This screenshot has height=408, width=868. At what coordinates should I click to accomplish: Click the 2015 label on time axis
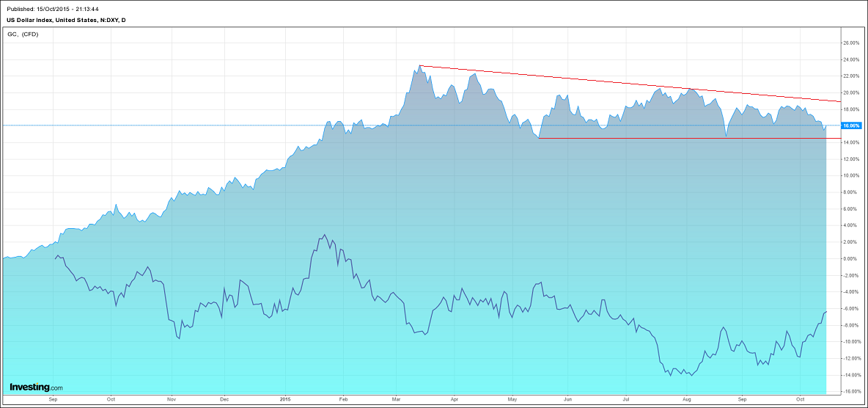[x=285, y=398]
